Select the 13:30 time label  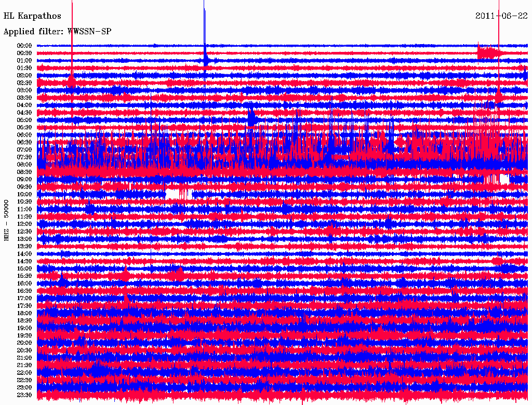[24, 246]
